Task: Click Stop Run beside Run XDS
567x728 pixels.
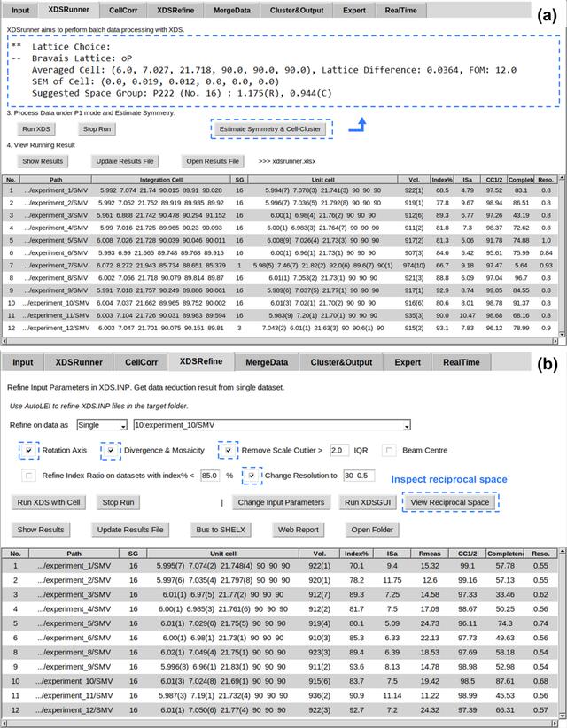Action: [x=97, y=129]
